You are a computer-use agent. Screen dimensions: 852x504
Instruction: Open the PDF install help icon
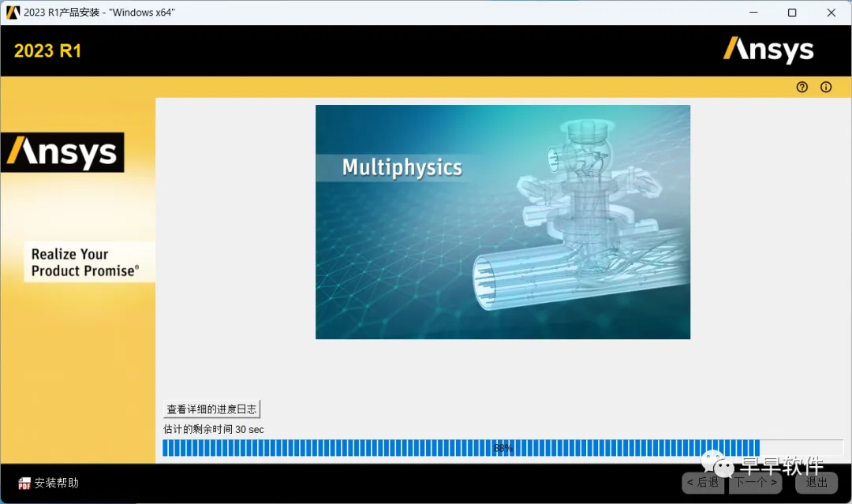[x=24, y=483]
